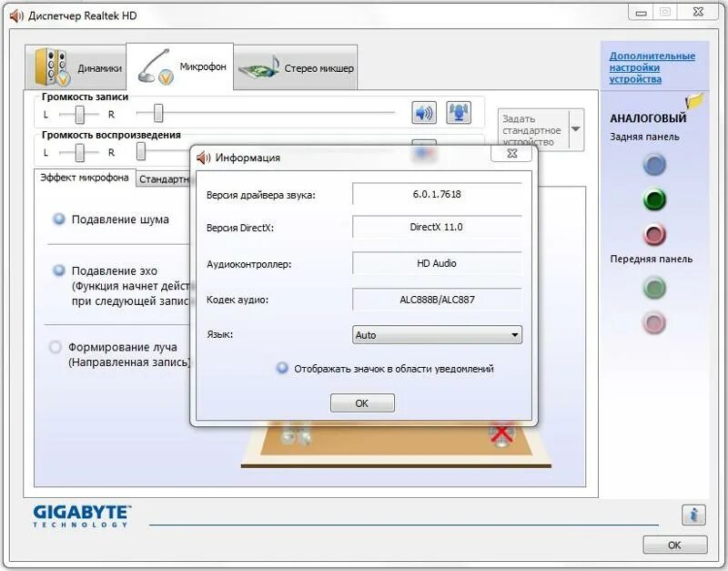Toggle Отображать значок в области уведомлений
The image size is (728, 571).
tap(282, 368)
